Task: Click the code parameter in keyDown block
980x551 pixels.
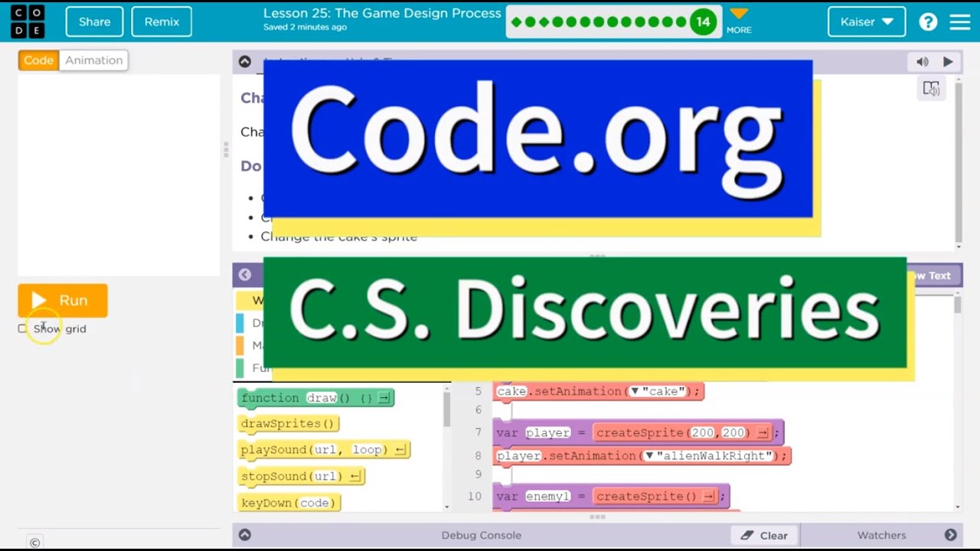Action: coord(314,503)
